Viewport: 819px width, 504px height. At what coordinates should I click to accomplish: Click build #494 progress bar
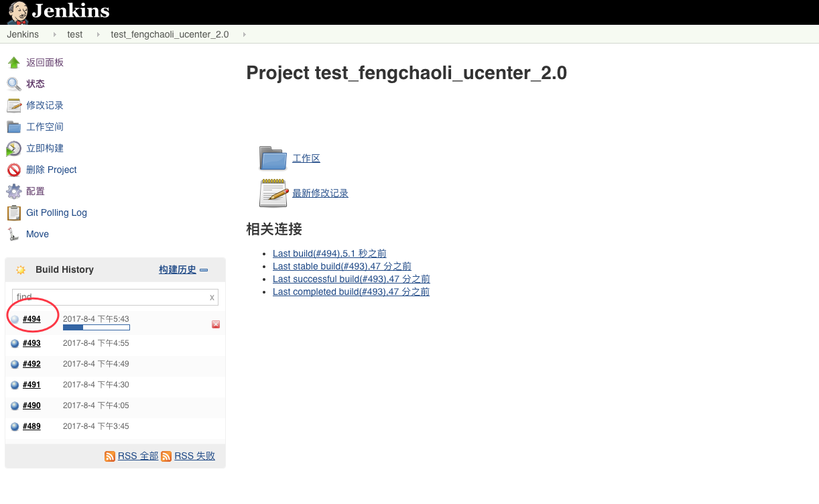point(97,328)
